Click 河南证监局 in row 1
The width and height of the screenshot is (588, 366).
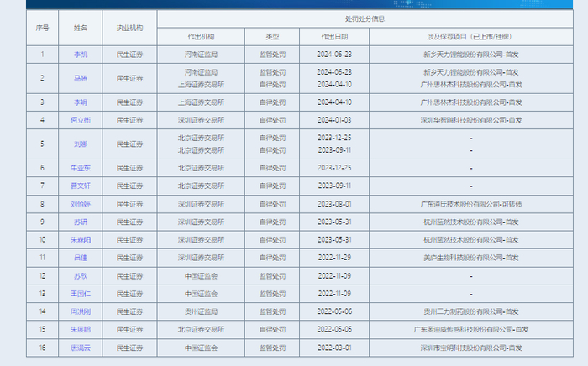(x=201, y=55)
